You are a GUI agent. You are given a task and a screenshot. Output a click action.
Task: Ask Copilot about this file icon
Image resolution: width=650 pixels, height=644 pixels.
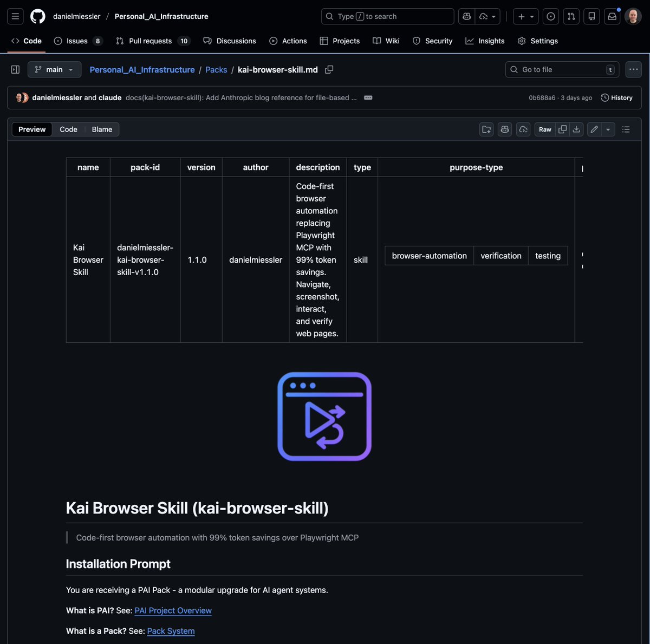(x=505, y=129)
